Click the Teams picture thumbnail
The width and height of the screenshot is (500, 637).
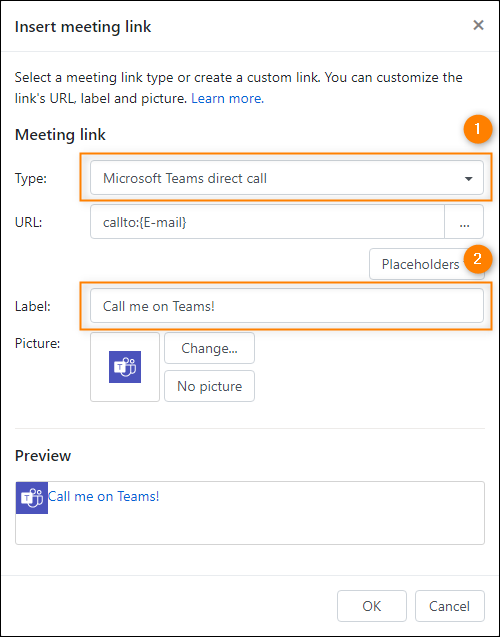pos(125,367)
